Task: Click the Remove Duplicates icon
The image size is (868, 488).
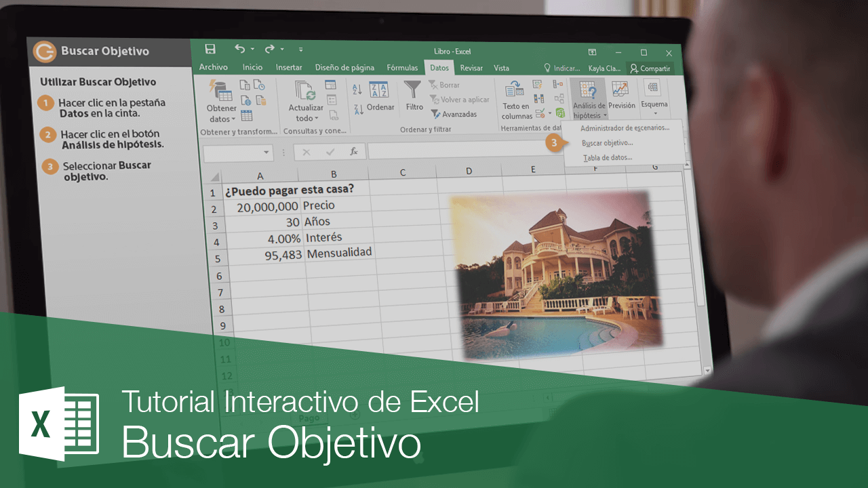Action: (538, 99)
